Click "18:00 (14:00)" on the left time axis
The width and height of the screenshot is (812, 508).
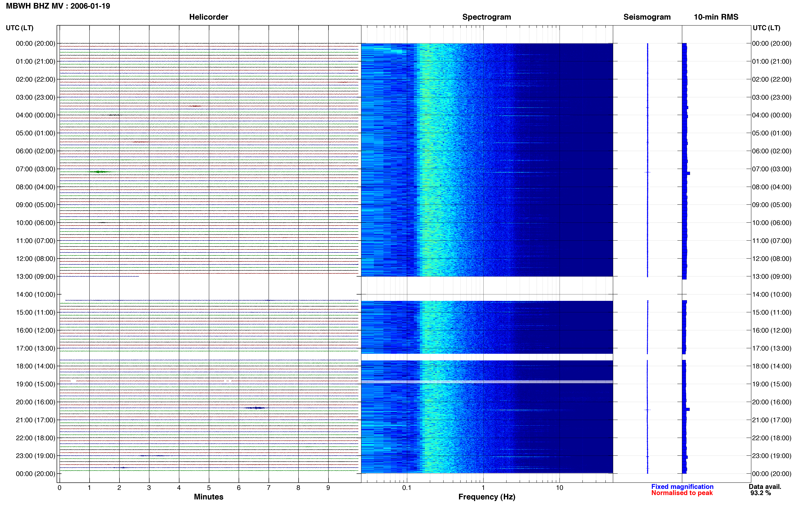click(x=36, y=366)
